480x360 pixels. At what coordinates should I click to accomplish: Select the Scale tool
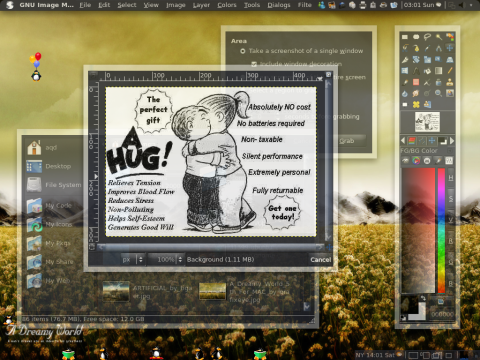coord(427,60)
